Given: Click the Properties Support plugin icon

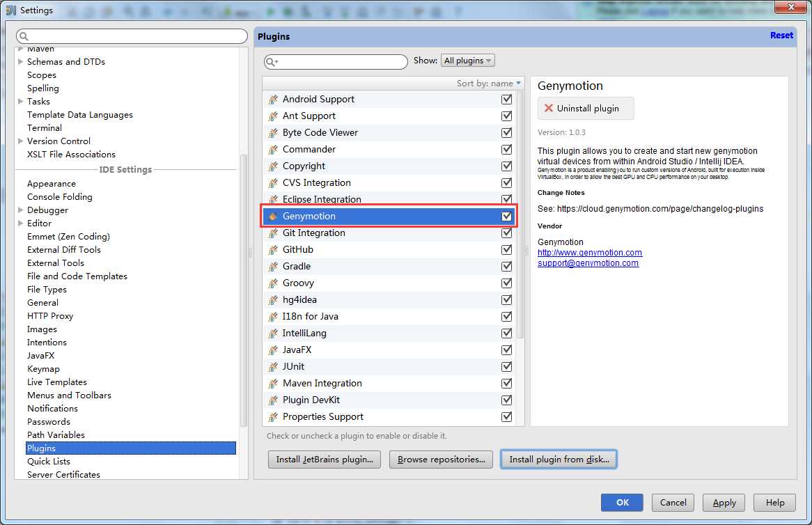Looking at the screenshot, I should [x=273, y=417].
